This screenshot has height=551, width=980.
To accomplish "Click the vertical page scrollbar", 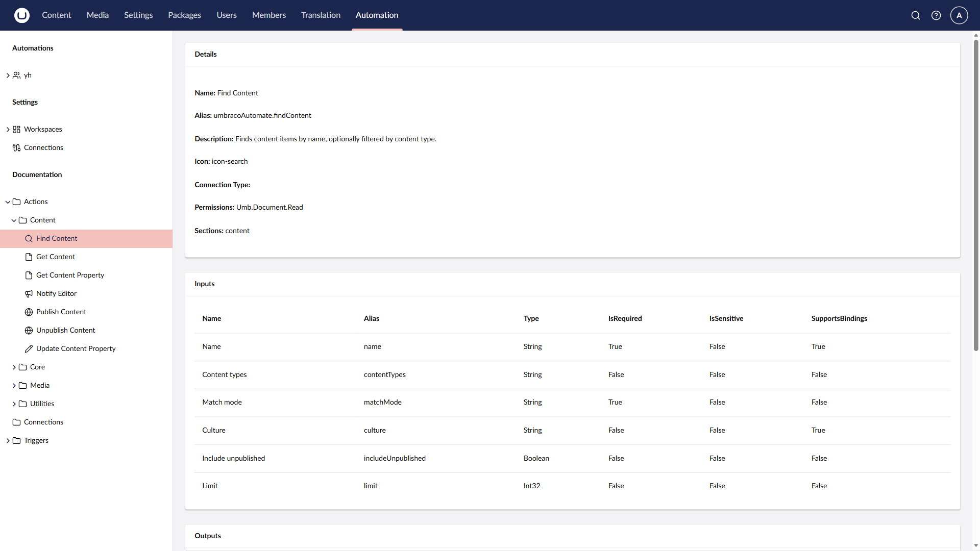I will tap(976, 195).
